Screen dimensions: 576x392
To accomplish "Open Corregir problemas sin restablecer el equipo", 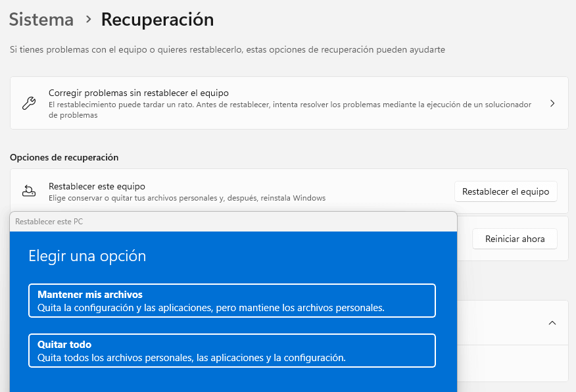I will click(289, 103).
